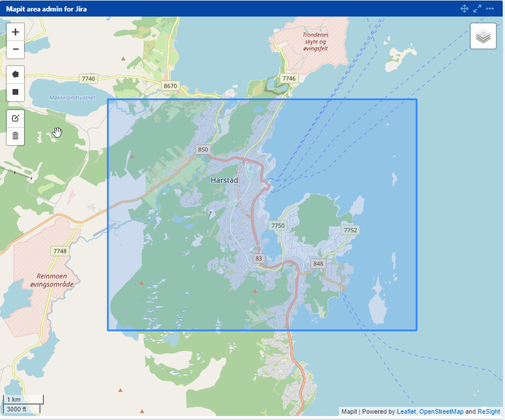
Task: Toggle the base map layer control
Action: tap(483, 36)
